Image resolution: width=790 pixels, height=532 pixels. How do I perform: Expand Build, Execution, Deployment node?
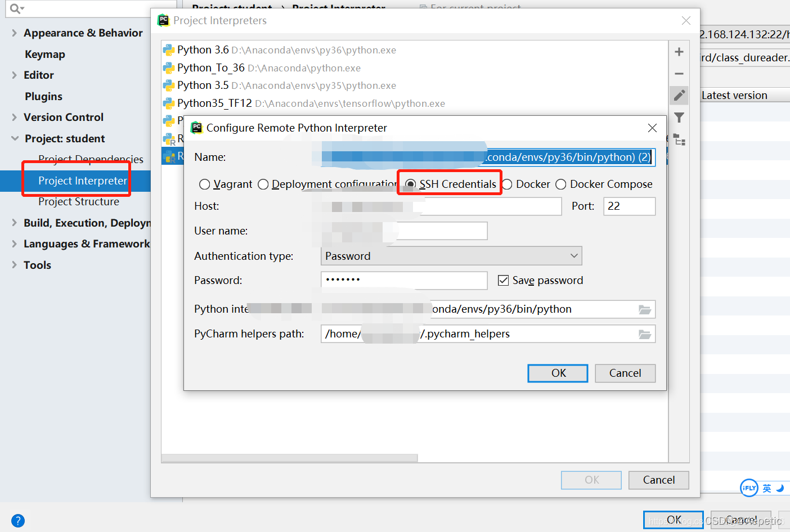point(14,223)
